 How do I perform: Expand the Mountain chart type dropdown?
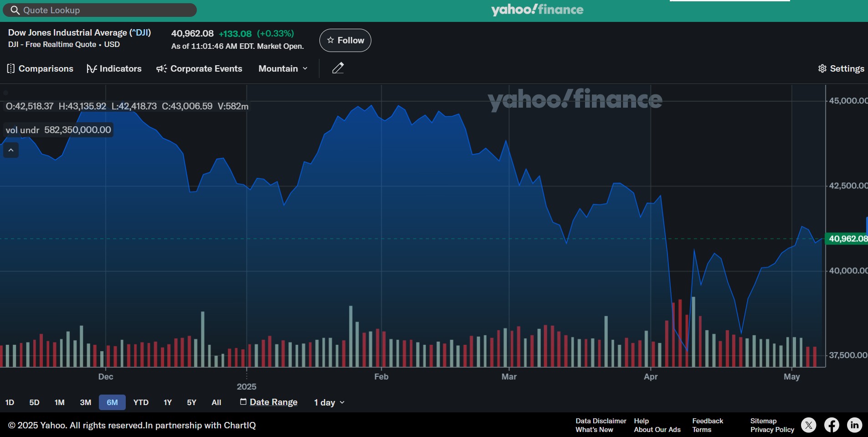click(x=283, y=68)
